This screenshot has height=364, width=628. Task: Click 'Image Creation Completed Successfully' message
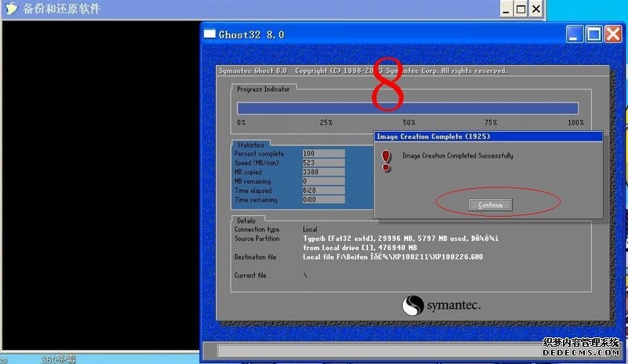(458, 155)
